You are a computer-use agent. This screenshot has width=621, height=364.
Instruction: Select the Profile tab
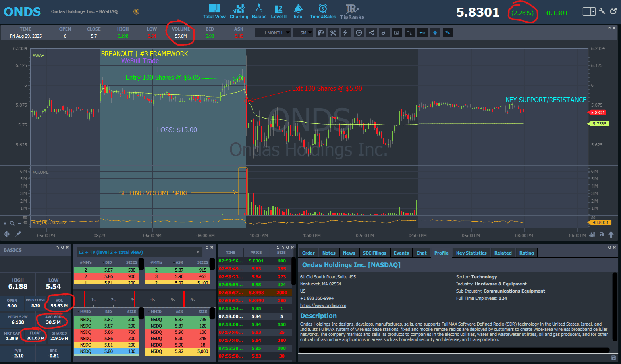[441, 253]
